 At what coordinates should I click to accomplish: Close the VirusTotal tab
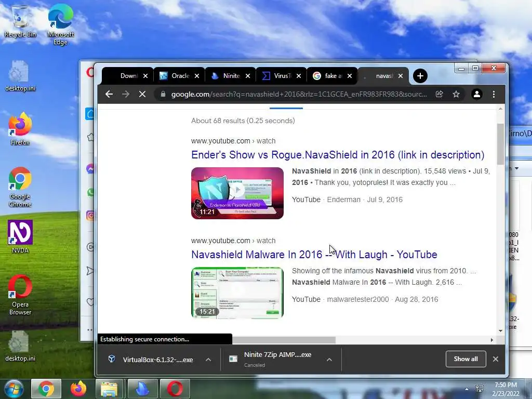coord(299,76)
